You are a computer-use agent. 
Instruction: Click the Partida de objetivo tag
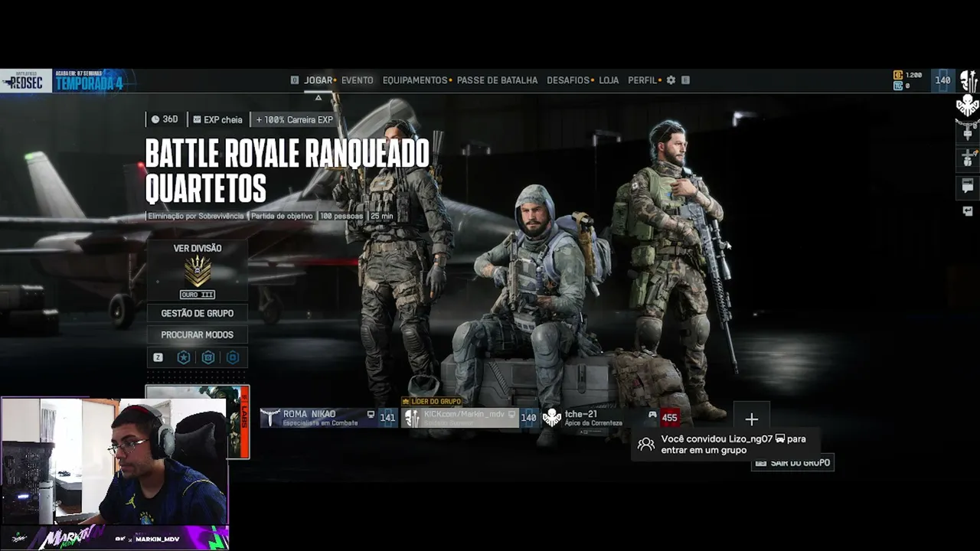[282, 217]
